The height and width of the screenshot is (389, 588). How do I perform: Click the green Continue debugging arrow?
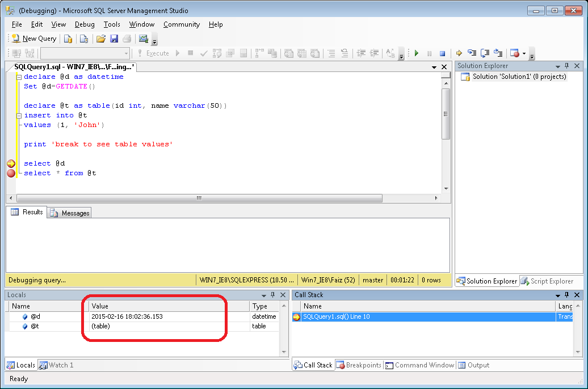point(416,53)
